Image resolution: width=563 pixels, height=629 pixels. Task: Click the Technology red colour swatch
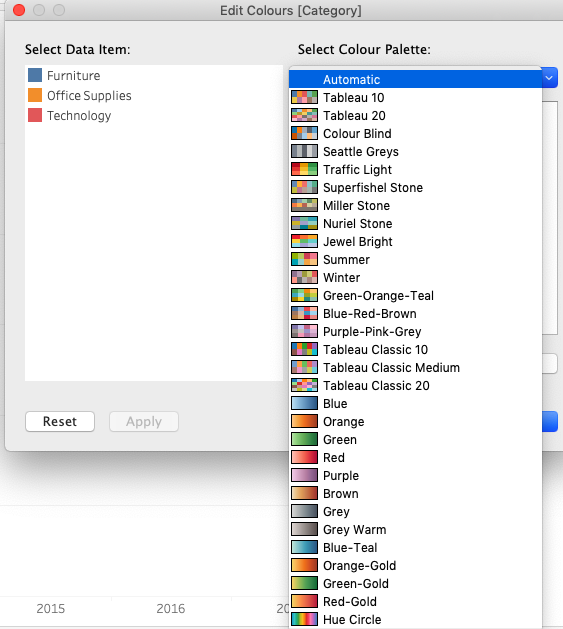click(x=35, y=115)
